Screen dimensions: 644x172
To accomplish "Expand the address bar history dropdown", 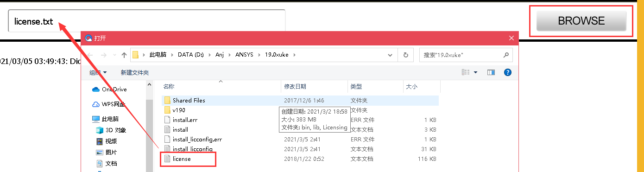I will point(390,55).
